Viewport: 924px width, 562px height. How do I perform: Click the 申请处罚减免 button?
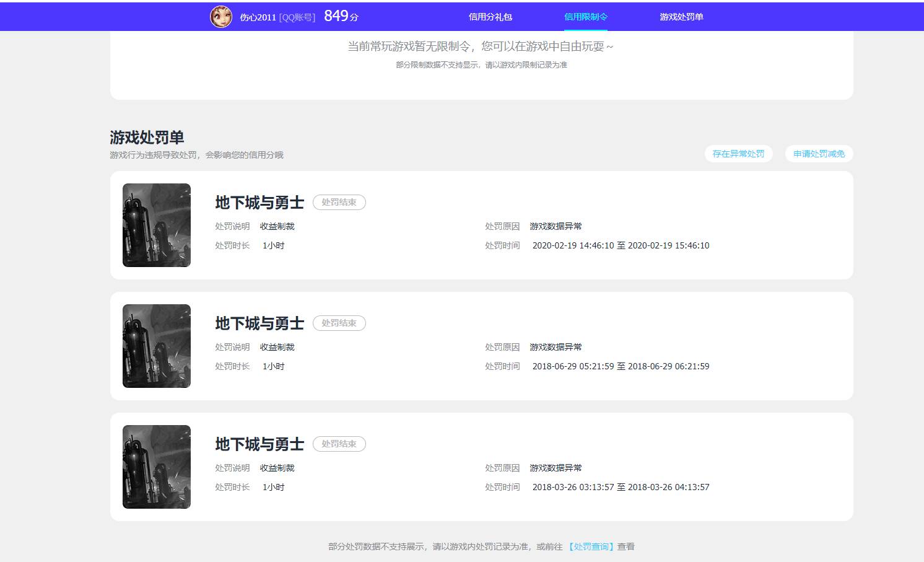819,154
